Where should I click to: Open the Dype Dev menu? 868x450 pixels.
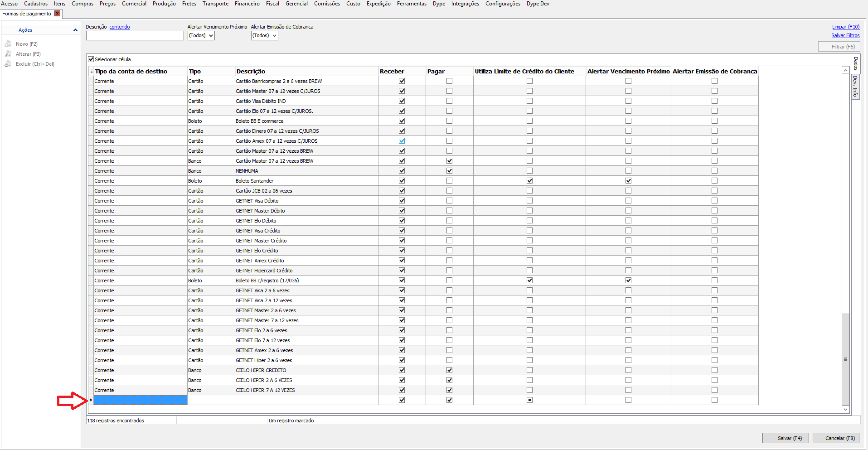click(x=538, y=4)
